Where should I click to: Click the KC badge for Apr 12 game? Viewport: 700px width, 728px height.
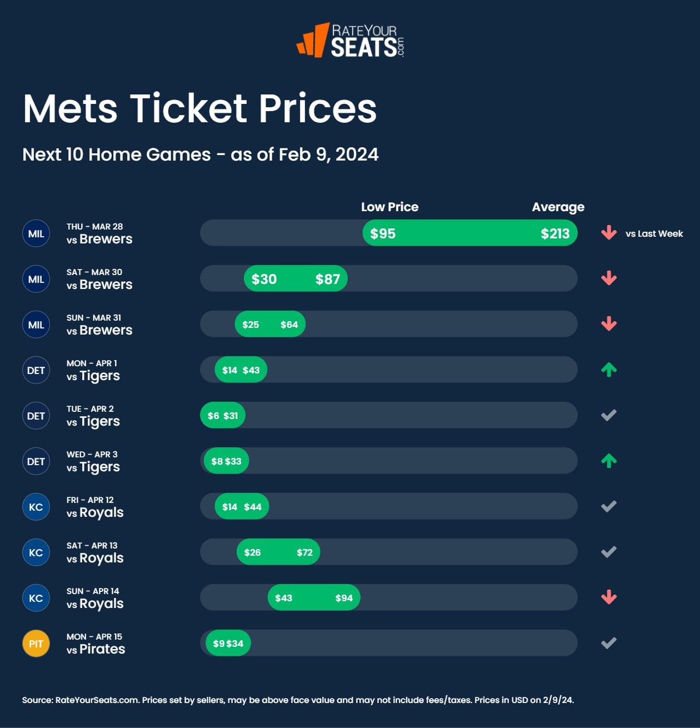(x=36, y=507)
